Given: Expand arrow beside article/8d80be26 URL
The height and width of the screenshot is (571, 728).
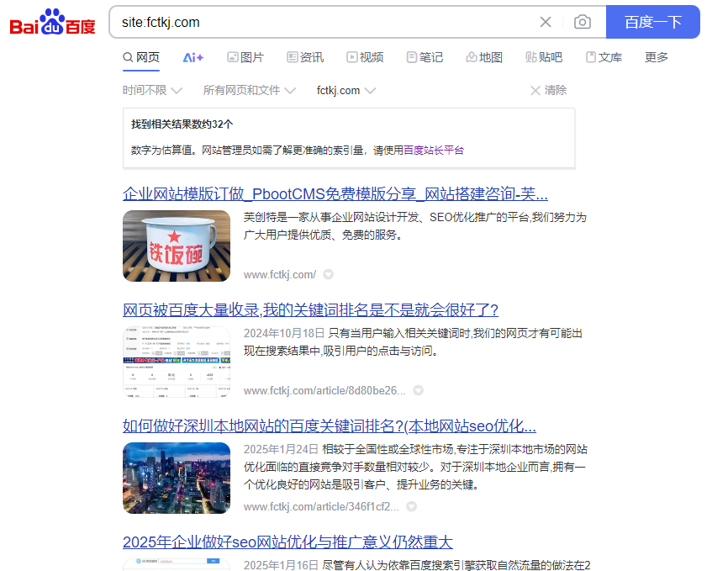Looking at the screenshot, I should (419, 391).
